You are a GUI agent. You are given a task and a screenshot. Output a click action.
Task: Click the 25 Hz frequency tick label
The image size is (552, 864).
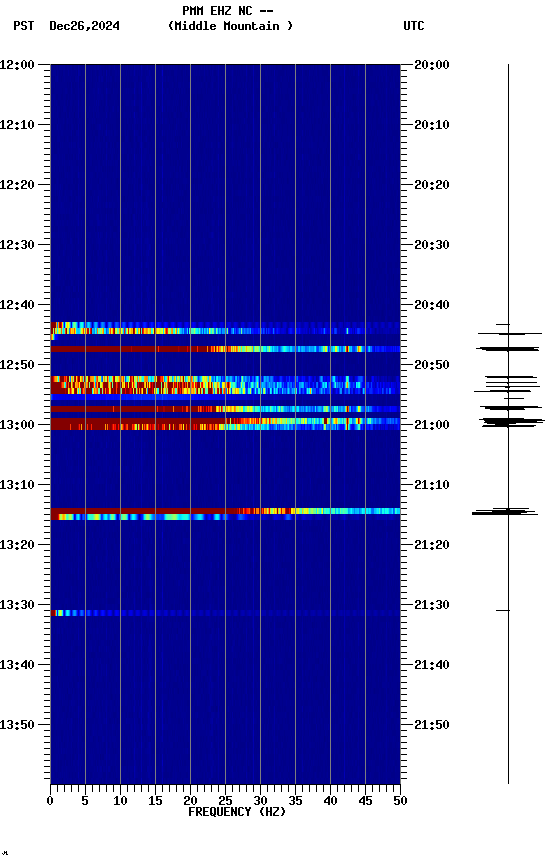point(225,801)
